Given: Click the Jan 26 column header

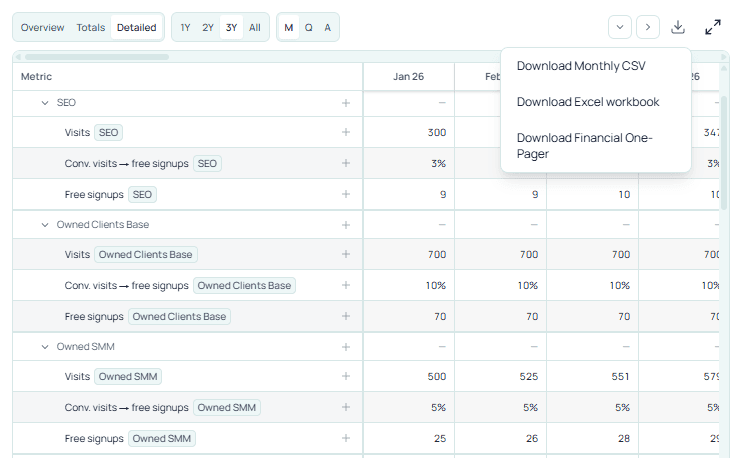Looking at the screenshot, I should [x=408, y=76].
